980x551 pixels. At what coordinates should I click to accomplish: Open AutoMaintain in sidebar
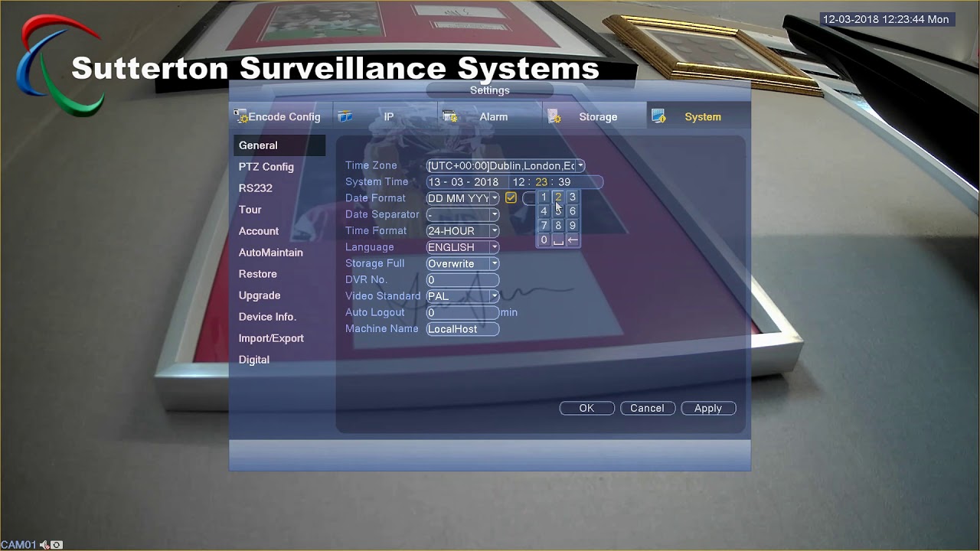coord(270,253)
